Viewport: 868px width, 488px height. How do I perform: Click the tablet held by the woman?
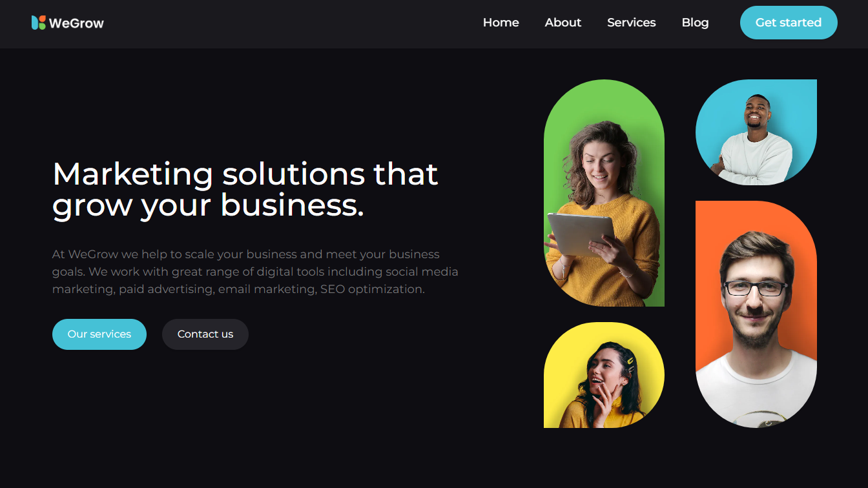[580, 235]
